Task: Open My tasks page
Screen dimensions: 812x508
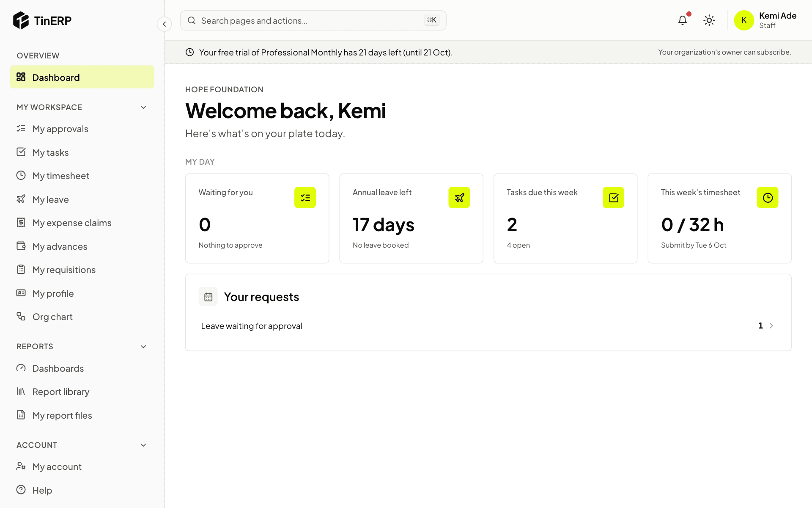Action: pos(82,152)
